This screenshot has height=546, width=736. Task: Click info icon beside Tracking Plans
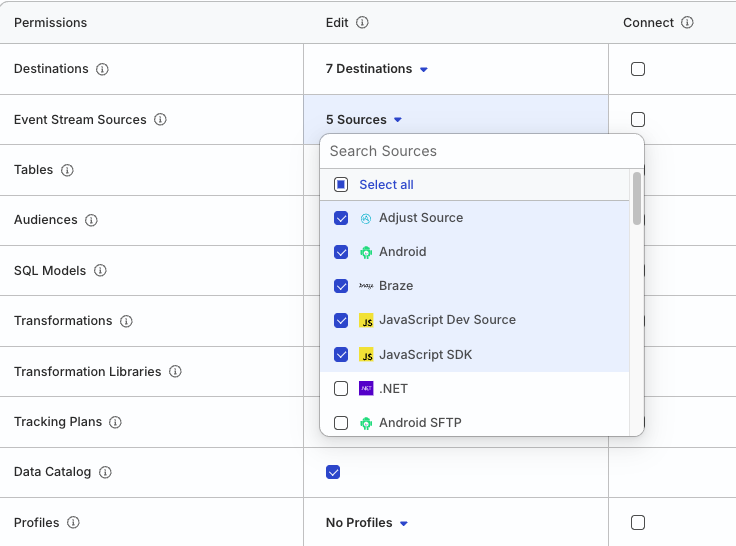[x=115, y=422]
